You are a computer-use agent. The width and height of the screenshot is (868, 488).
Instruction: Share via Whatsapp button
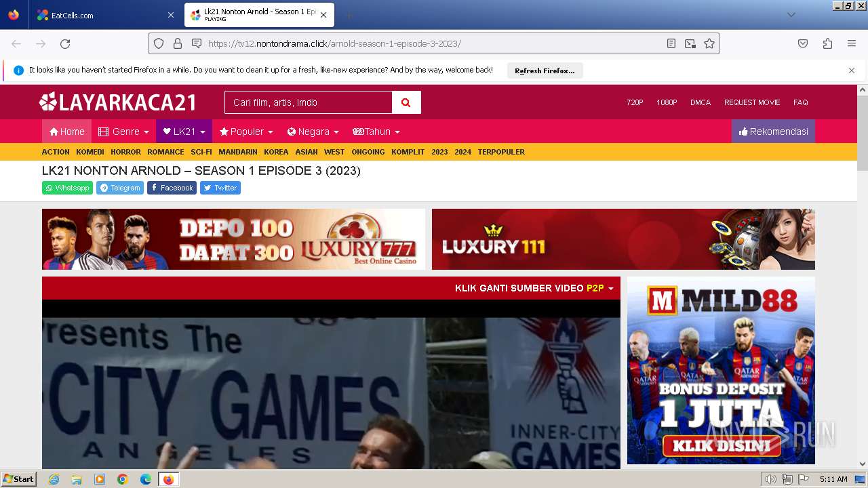pyautogui.click(x=67, y=188)
